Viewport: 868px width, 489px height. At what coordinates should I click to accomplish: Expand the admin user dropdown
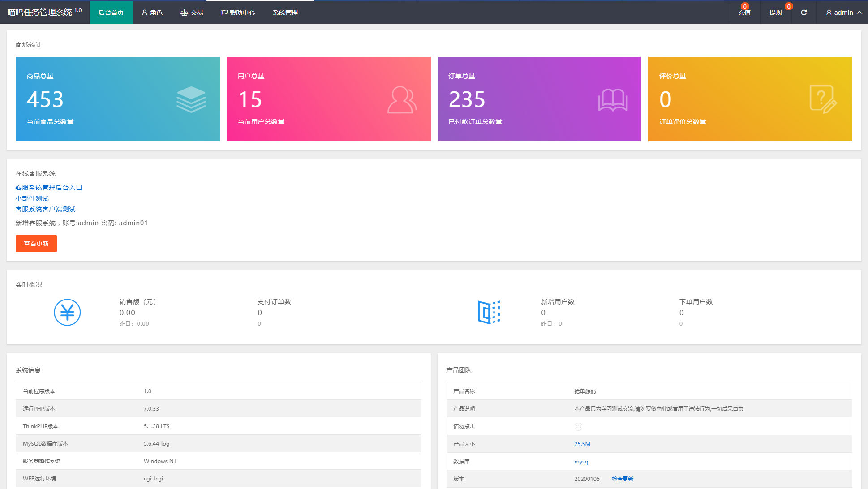click(x=844, y=13)
